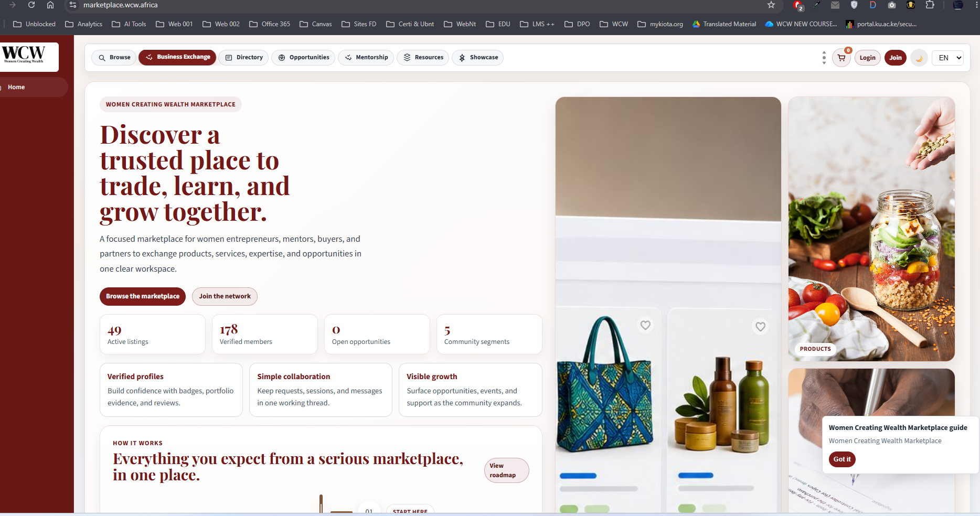Dismiss guide with Got it button

pos(842,459)
